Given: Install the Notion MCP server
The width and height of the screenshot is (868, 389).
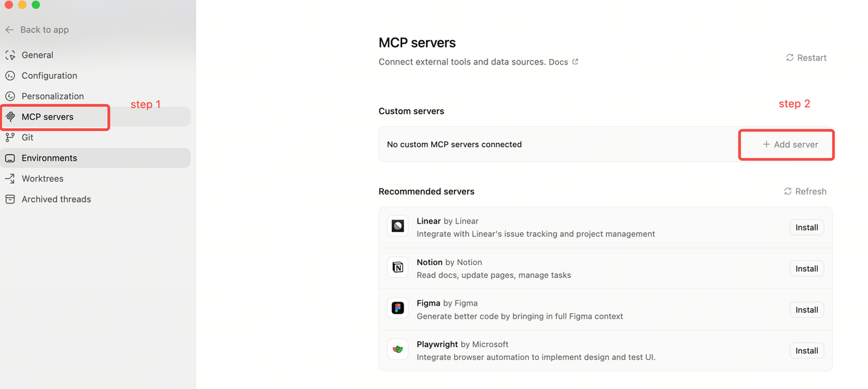Looking at the screenshot, I should 806,268.
